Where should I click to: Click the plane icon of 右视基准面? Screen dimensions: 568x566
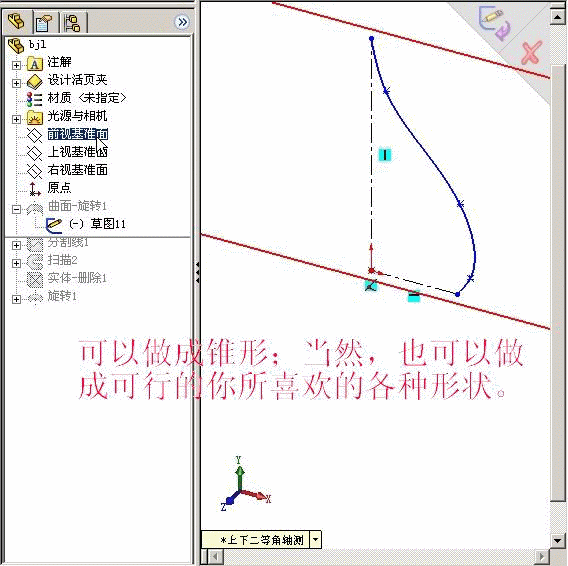click(x=35, y=171)
